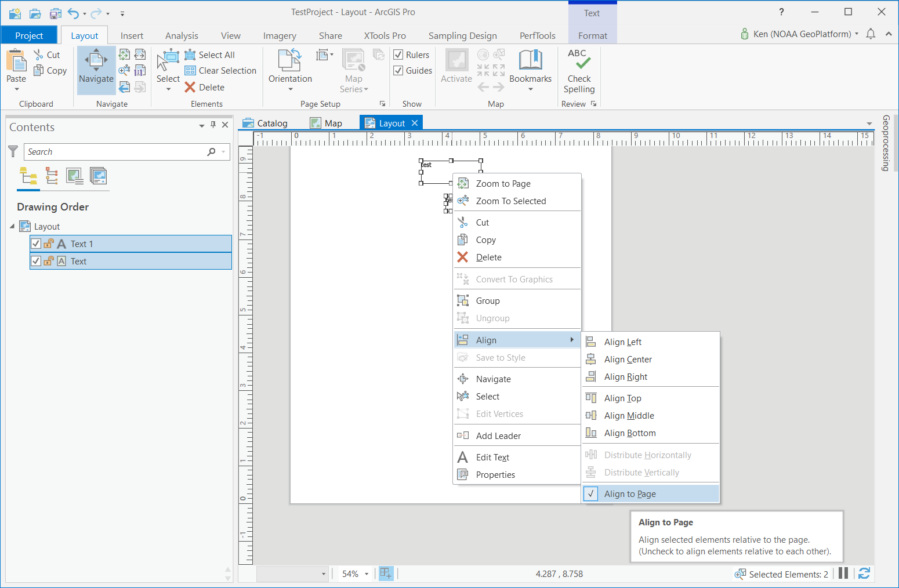
Task: Uncheck visibility checkbox of the Text row
Action: coord(36,262)
